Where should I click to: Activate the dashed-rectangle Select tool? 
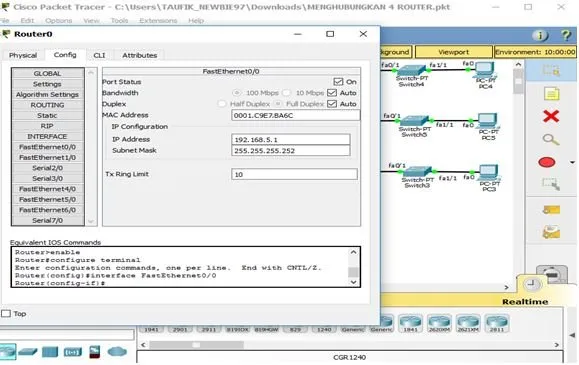(x=551, y=70)
